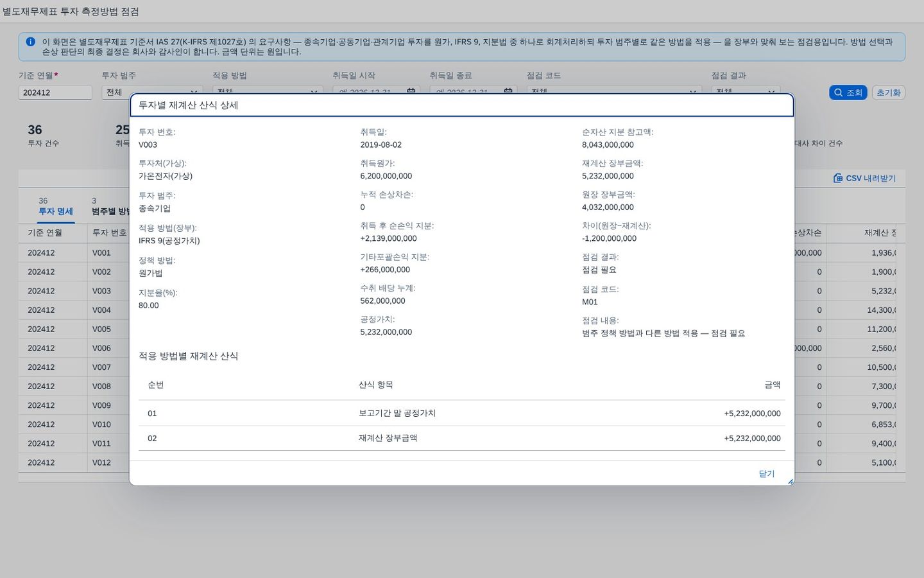Switch to the 범주별 방법 tab
Viewport: 924px width, 578px height.
point(110,206)
